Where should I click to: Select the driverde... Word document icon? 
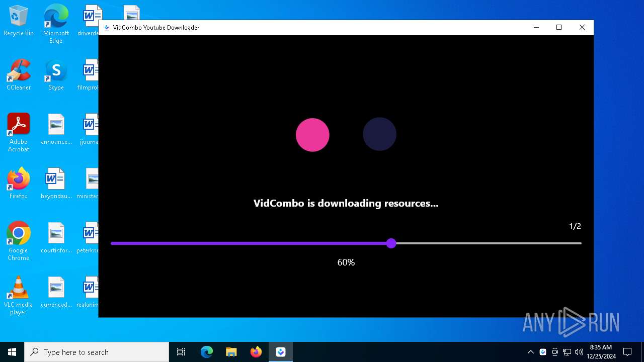(x=90, y=21)
